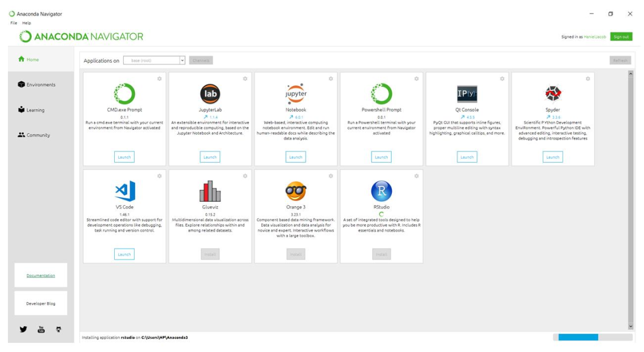Launch Jupyter Notebook

click(x=296, y=157)
